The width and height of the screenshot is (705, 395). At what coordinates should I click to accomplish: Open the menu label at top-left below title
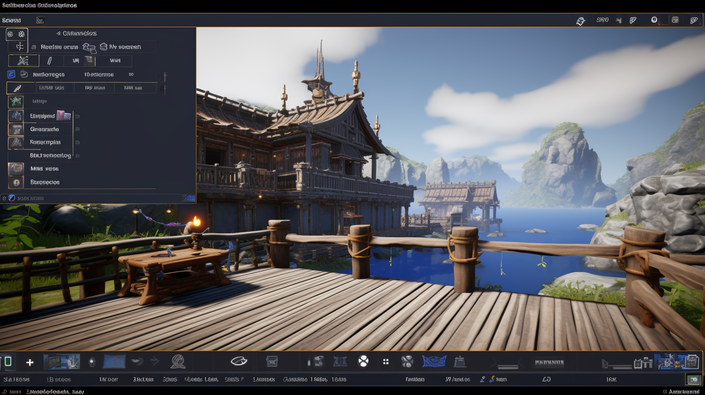[11, 20]
